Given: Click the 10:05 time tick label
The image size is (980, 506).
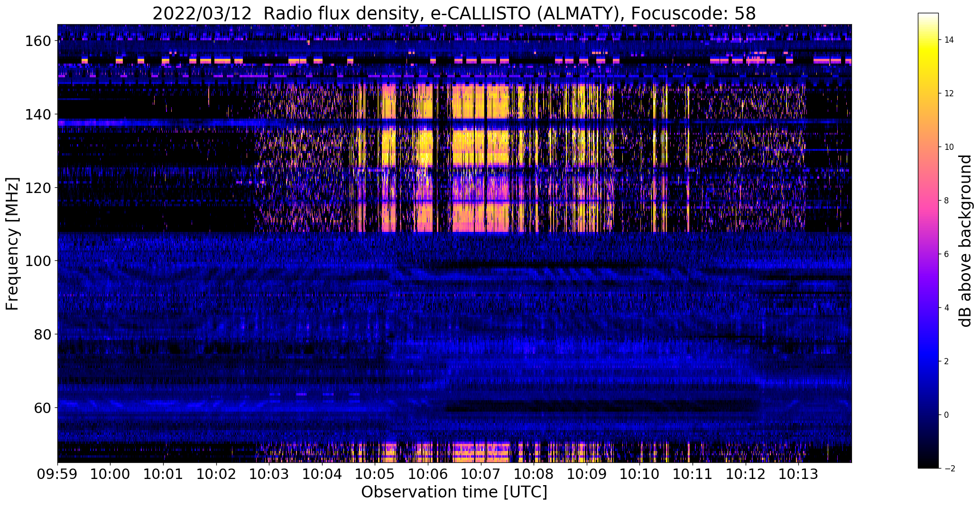Looking at the screenshot, I should (x=375, y=474).
